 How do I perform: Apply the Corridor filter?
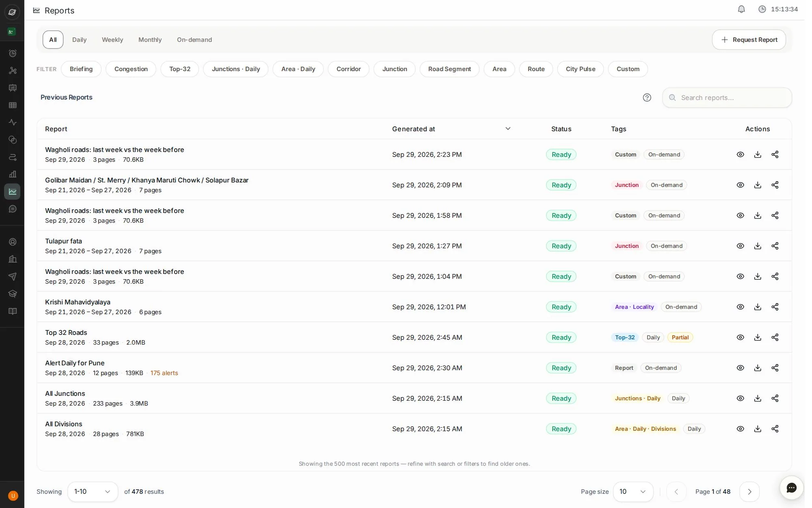coord(349,69)
